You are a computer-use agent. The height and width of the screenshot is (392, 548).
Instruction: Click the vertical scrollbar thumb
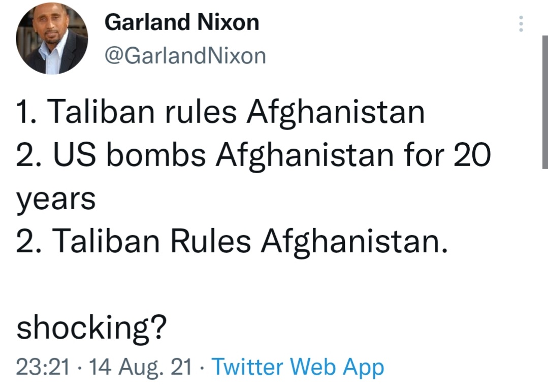(545, 102)
